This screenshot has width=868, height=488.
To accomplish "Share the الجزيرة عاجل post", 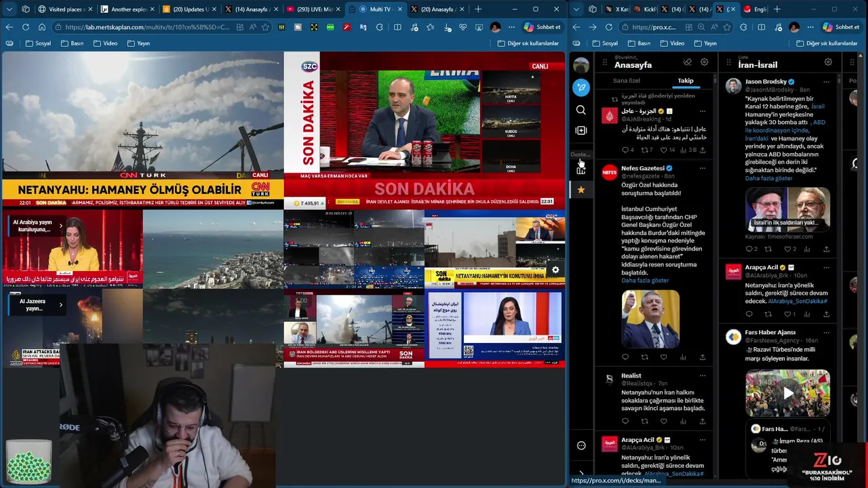I will pos(703,150).
